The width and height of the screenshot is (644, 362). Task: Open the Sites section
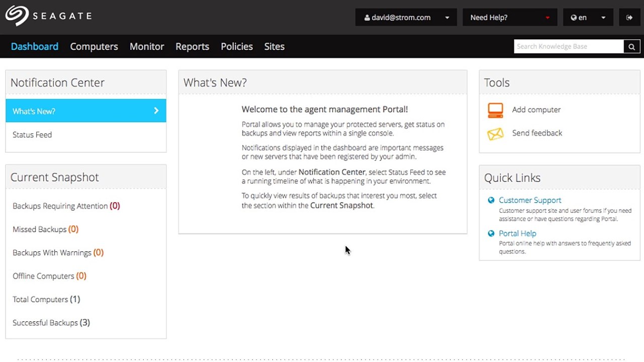pos(274,46)
